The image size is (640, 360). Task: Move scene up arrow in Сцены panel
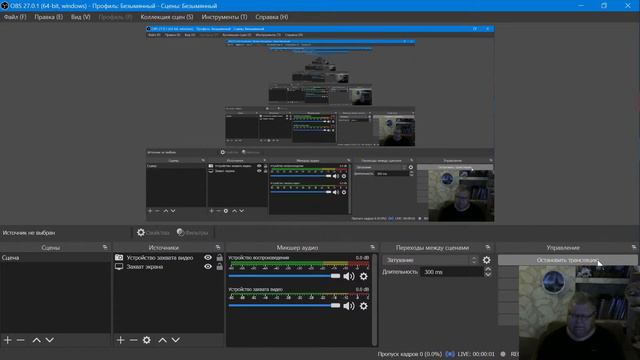(36, 340)
